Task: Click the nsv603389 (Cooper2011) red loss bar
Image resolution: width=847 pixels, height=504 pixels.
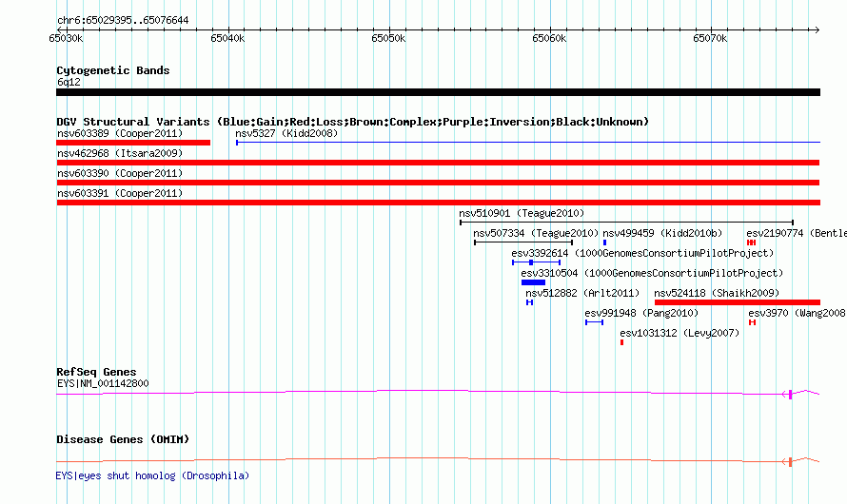Action: [x=133, y=143]
